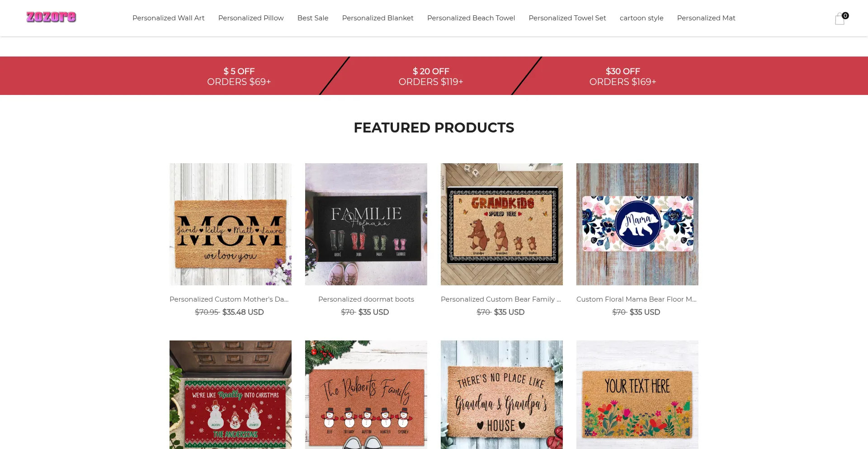Open Personalized Mat category
Screen dimensions: 868x449
pos(706,18)
